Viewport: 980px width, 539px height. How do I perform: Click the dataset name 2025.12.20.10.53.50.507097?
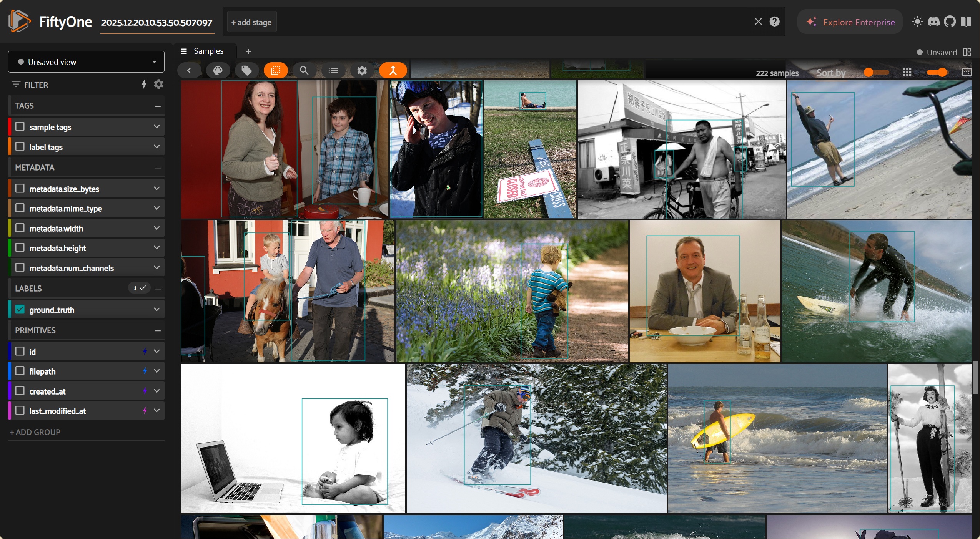coord(156,22)
